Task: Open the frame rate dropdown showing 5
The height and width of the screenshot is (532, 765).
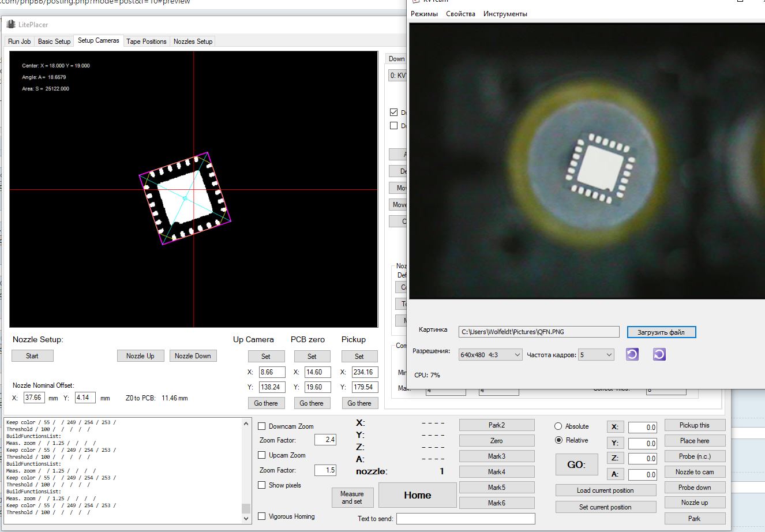Action: [597, 355]
